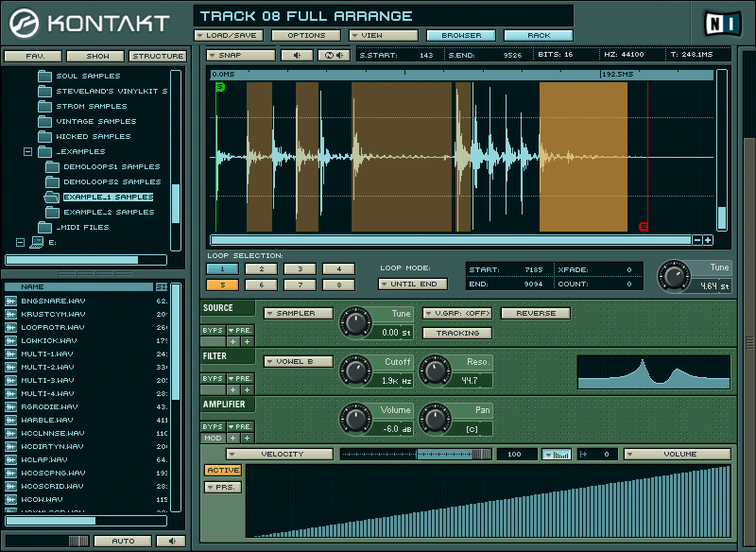Click the filter frequency response display
This screenshot has height=552, width=756.
(654, 372)
